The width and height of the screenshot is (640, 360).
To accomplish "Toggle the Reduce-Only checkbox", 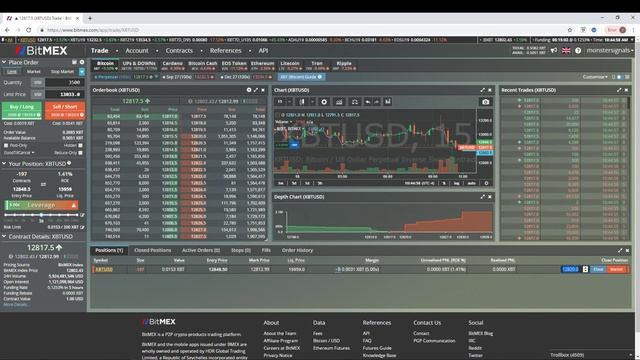I will (x=80, y=153).
